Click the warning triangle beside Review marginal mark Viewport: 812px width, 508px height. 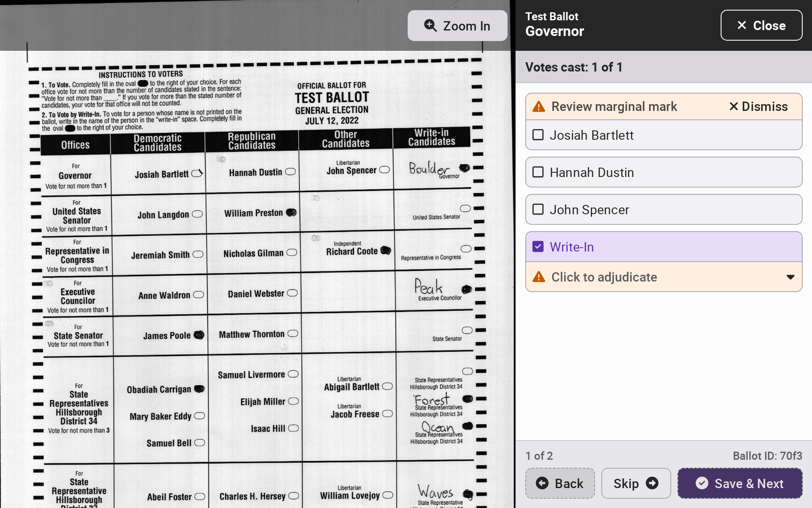(x=538, y=107)
